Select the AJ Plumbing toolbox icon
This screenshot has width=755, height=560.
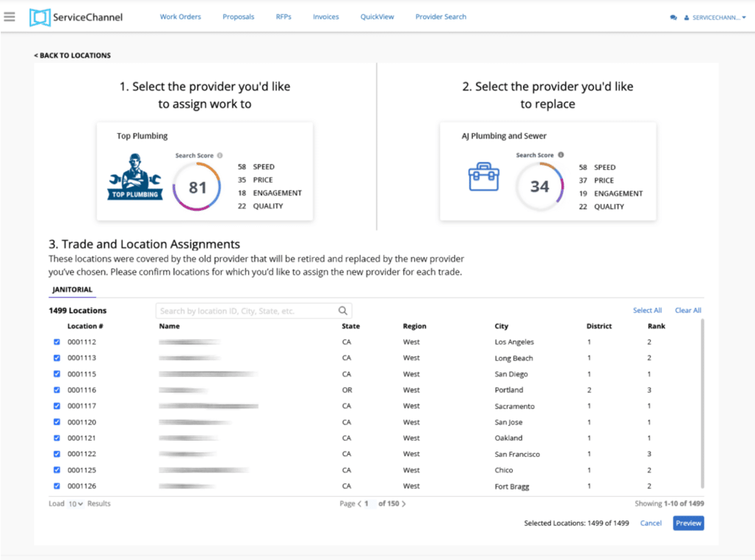[x=484, y=176]
